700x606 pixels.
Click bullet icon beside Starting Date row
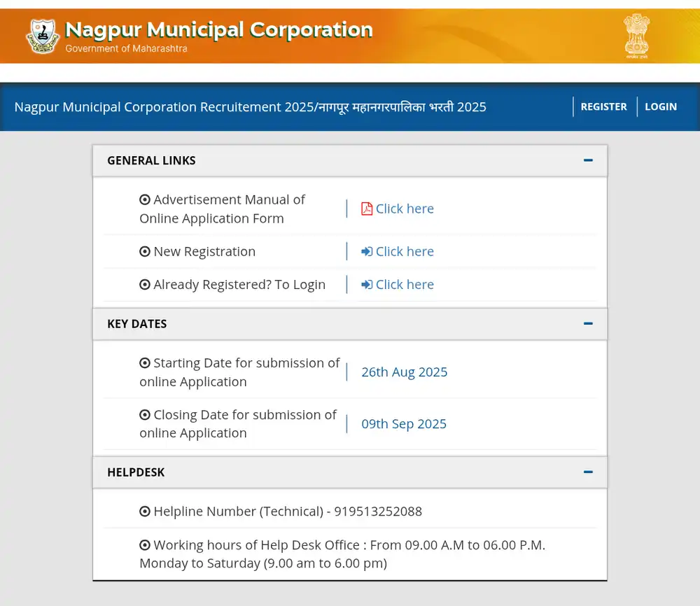[x=145, y=362]
